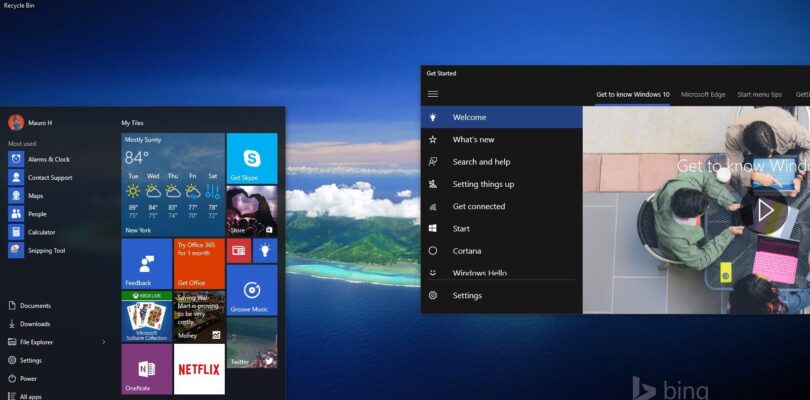Launch Snipping Tool from Most used

tap(46, 250)
